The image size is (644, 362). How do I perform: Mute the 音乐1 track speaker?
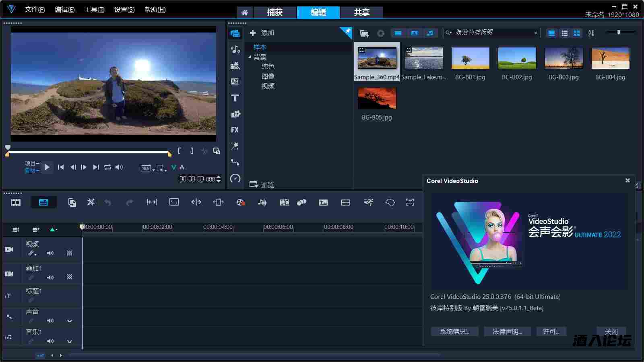[50, 341]
